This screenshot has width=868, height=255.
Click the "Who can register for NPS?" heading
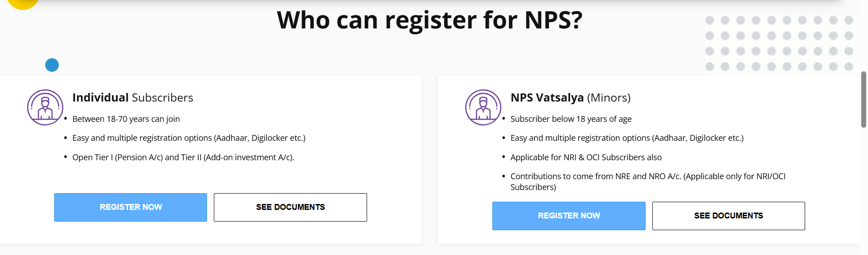tap(429, 20)
